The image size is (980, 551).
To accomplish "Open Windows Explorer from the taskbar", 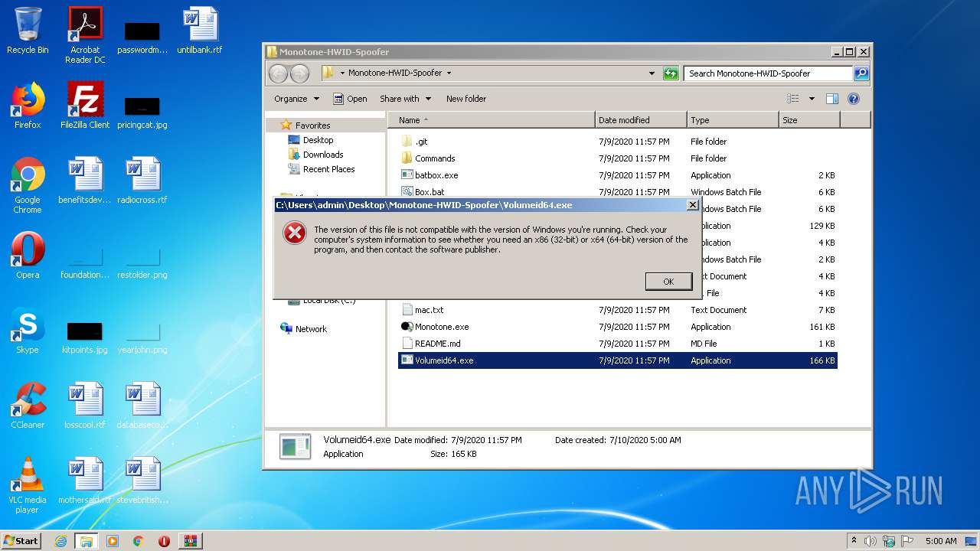I will [87, 541].
